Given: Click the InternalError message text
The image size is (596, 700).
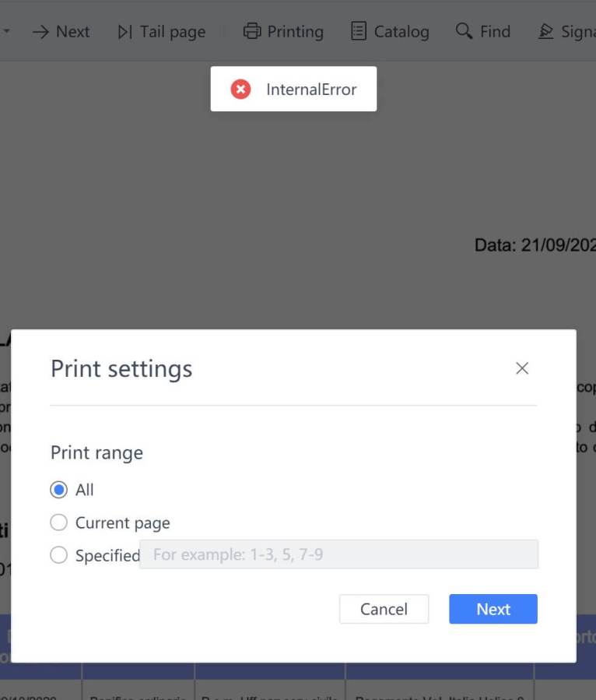Looking at the screenshot, I should point(311,90).
